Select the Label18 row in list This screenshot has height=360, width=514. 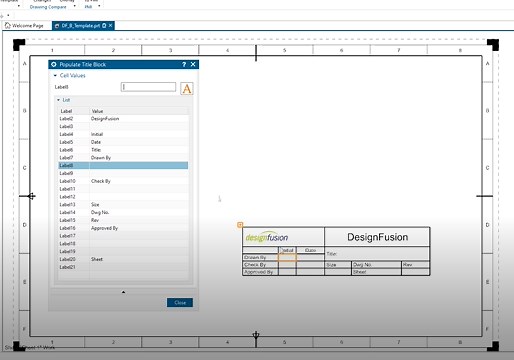click(x=123, y=244)
